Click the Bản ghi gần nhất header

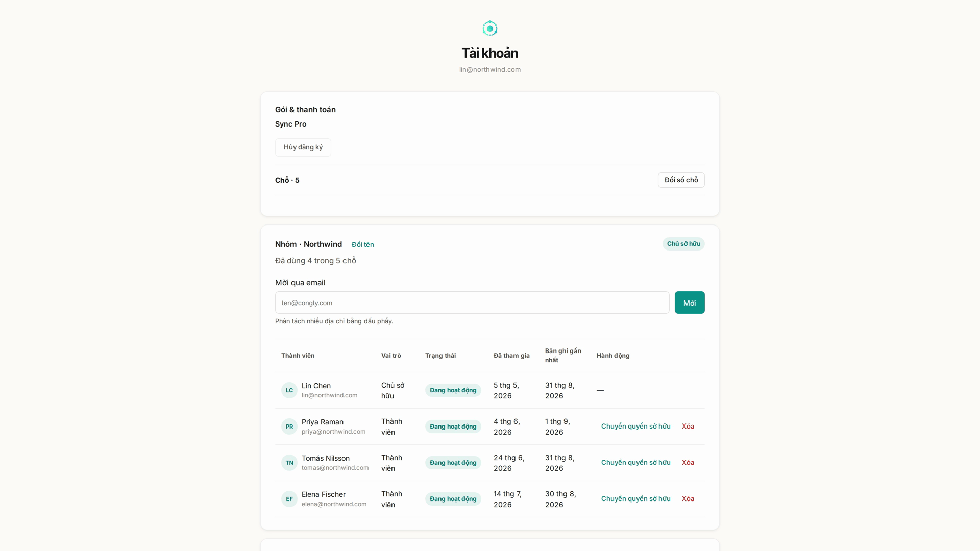(x=563, y=356)
